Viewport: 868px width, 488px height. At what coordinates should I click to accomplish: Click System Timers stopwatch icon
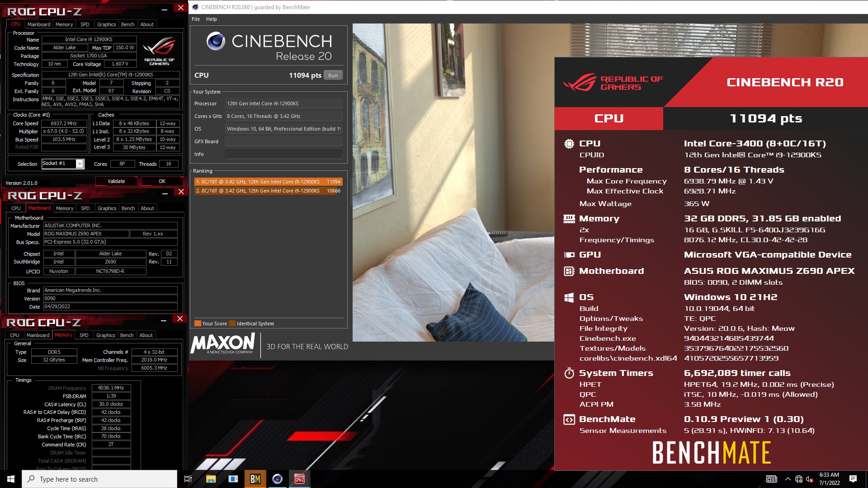569,373
